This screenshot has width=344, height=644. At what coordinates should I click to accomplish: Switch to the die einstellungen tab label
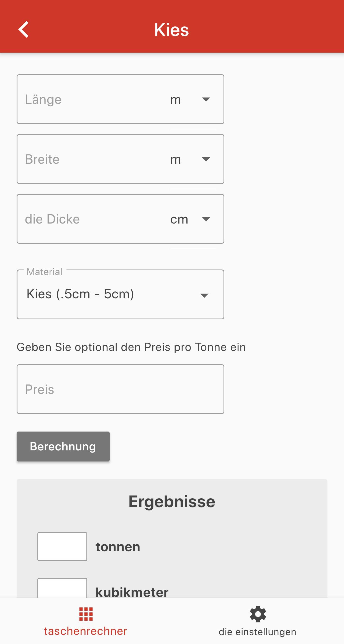coord(258,632)
